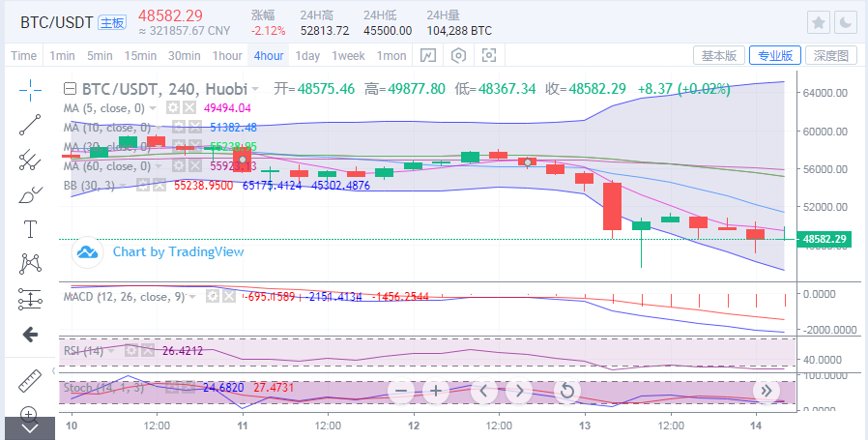Image resolution: width=868 pixels, height=440 pixels.
Task: Switch to 1min interval
Action: click(x=62, y=56)
